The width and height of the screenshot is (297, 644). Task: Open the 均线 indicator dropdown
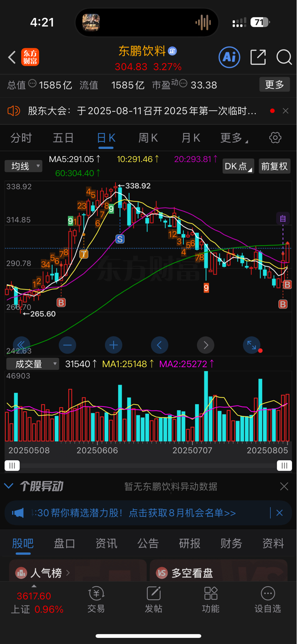tap(24, 166)
